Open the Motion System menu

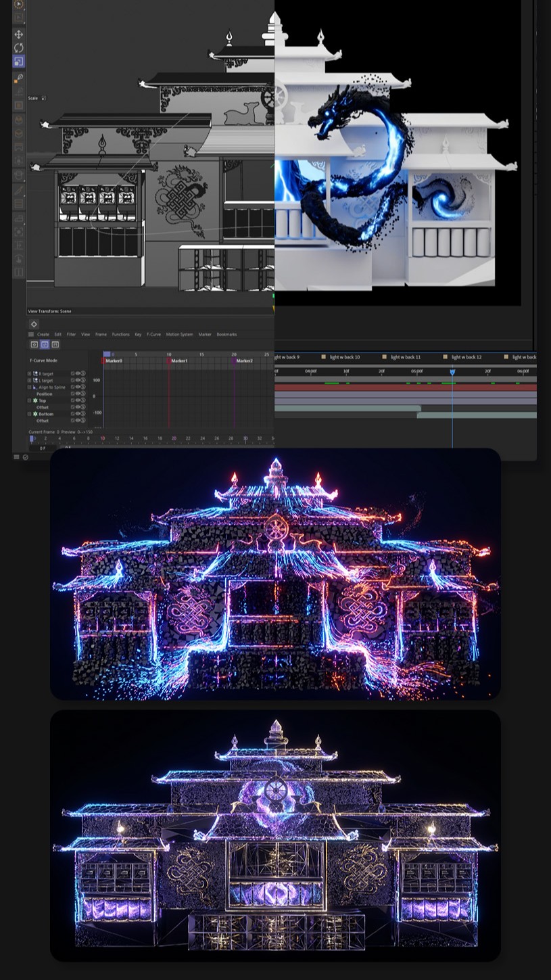[179, 334]
